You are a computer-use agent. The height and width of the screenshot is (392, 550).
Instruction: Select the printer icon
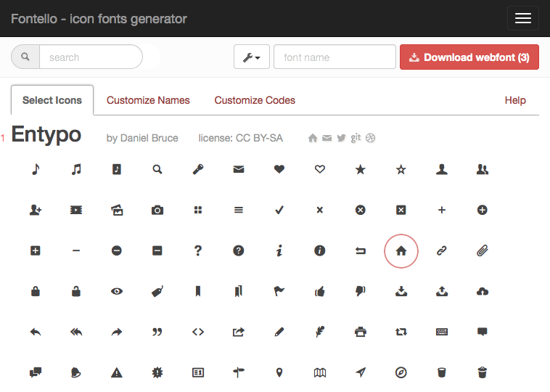pos(360,332)
